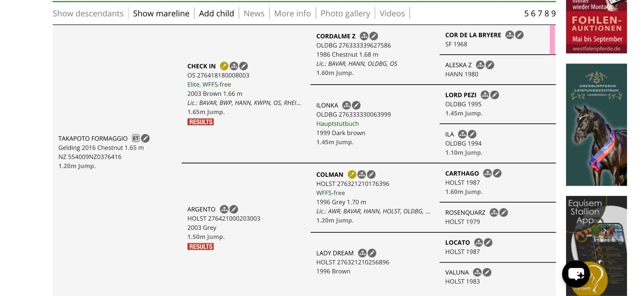This screenshot has height=296, width=644.
Task: Edit Carthago using the pencil icon
Action: 497,173
